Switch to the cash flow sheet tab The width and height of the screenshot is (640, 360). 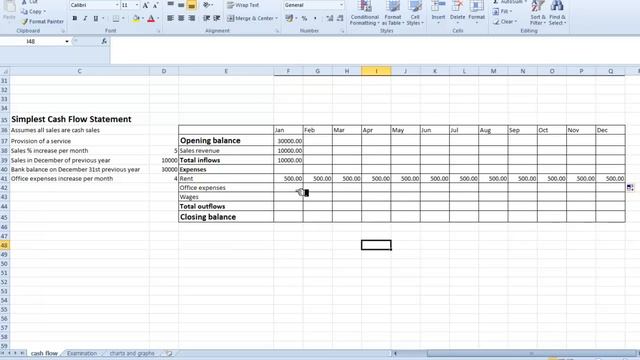coord(44,353)
